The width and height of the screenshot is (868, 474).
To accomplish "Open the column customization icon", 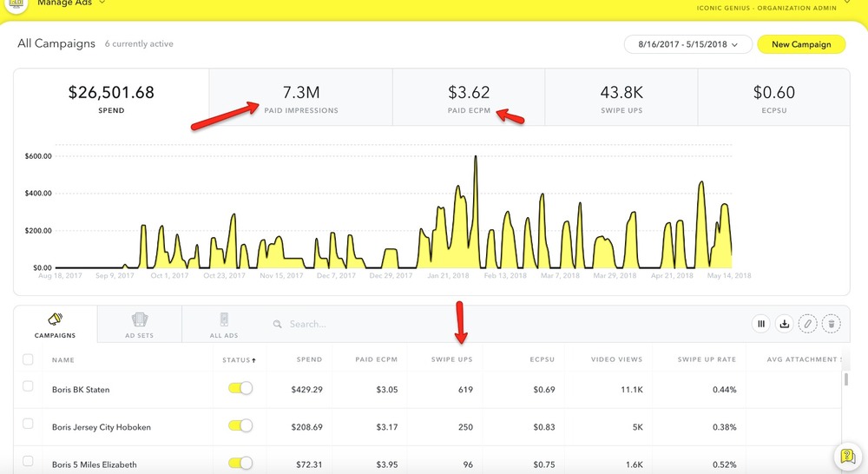I will (x=761, y=324).
